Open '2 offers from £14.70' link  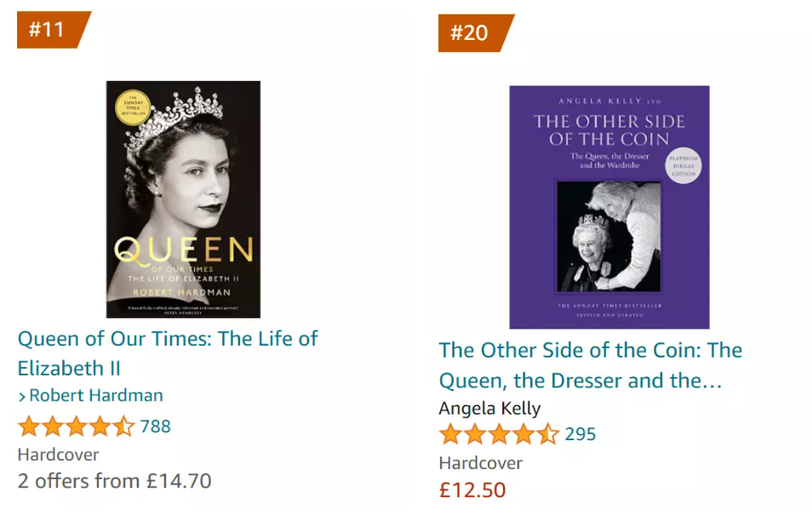coord(114,481)
